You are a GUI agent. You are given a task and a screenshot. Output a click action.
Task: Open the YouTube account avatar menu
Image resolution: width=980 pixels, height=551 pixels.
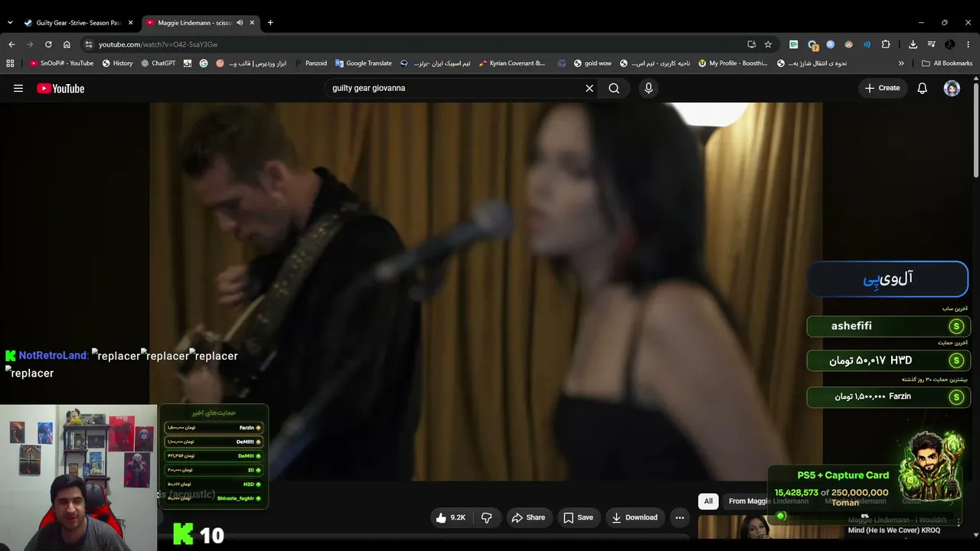(952, 88)
